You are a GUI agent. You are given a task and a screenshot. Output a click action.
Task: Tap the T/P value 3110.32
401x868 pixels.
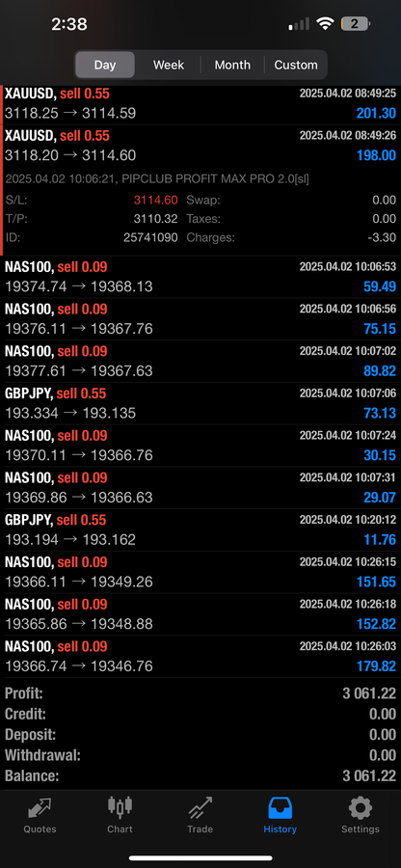tap(155, 219)
